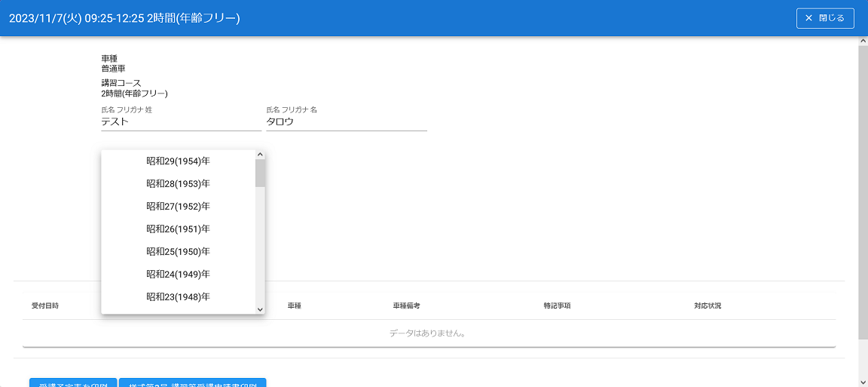Screen dimensions: 868x387
Task: Click the 車種備考 column header
Action: 406,306
